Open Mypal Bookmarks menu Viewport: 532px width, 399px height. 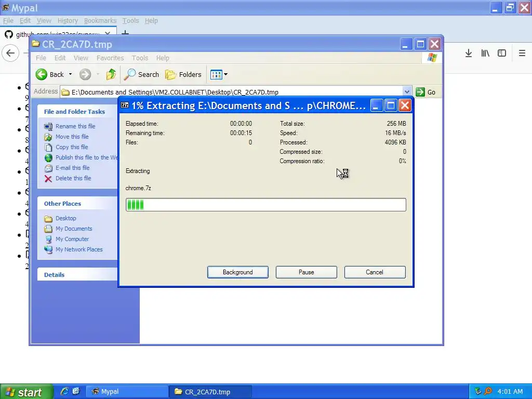100,21
